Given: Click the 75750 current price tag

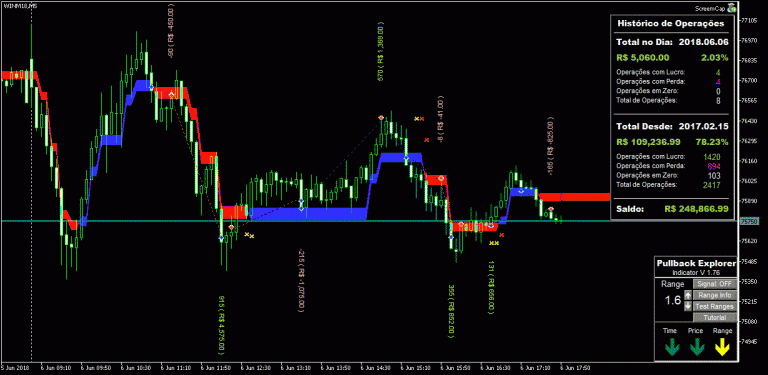Looking at the screenshot, I should tap(747, 221).
